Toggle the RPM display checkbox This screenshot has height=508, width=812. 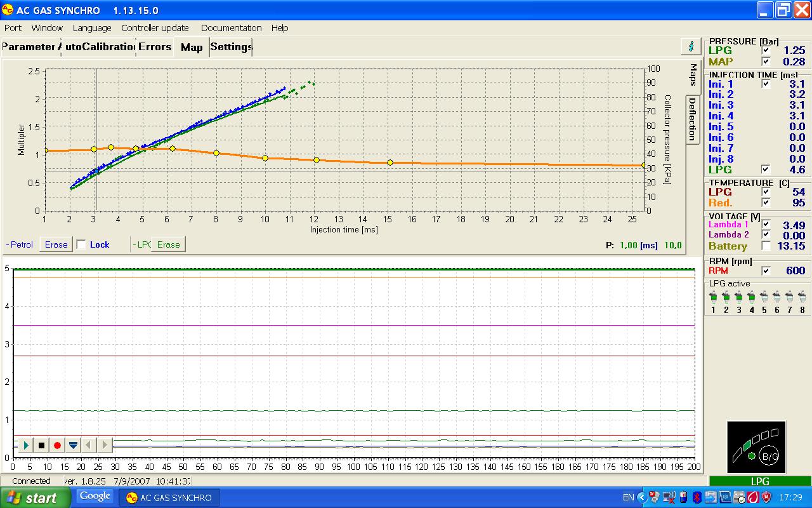click(766, 271)
